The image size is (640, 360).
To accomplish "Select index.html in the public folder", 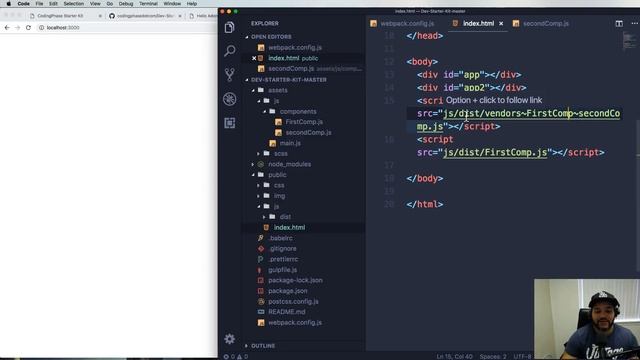I will click(x=289, y=227).
